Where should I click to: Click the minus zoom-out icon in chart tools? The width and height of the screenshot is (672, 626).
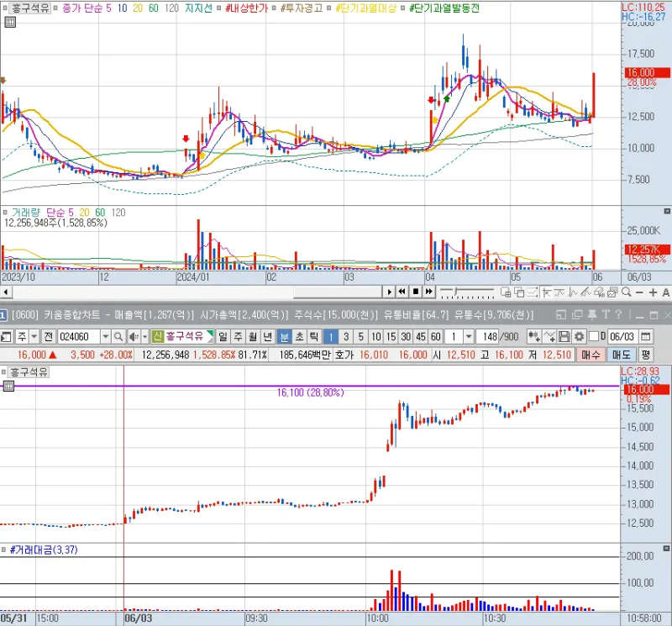coord(639,292)
